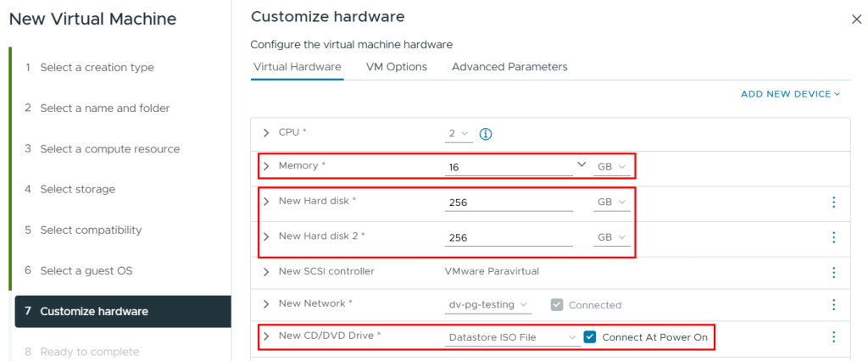Open New Hard disk actions menu
868x361 pixels.
[833, 202]
